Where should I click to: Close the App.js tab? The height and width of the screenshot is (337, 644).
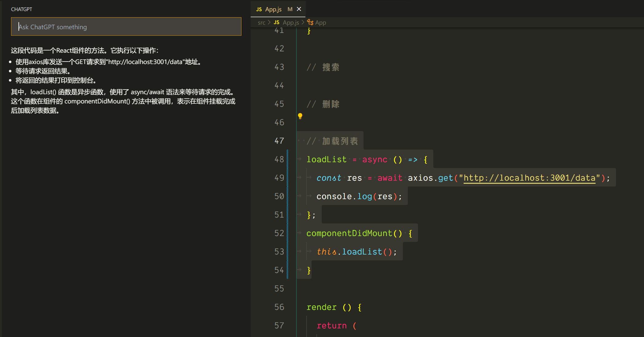299,9
